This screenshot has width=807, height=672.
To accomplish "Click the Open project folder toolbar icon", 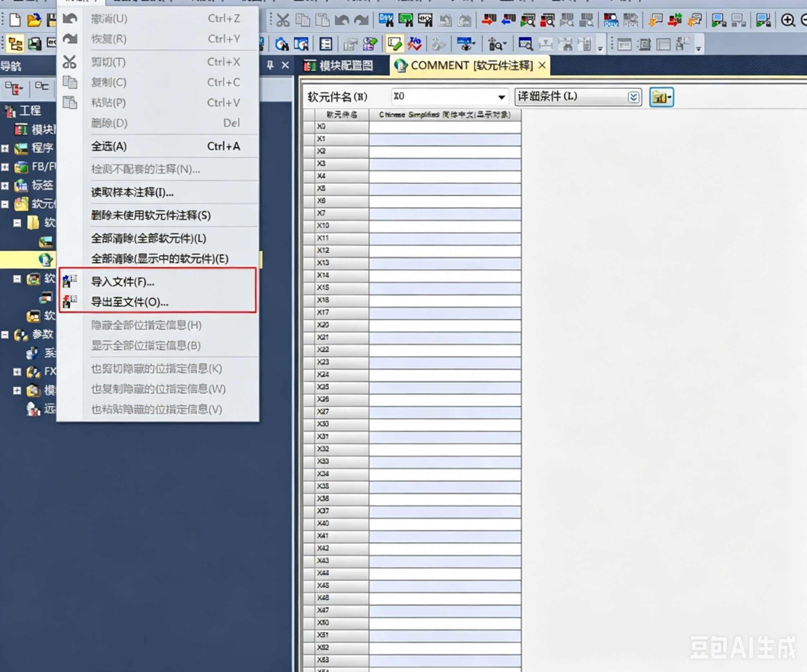I will (x=34, y=20).
